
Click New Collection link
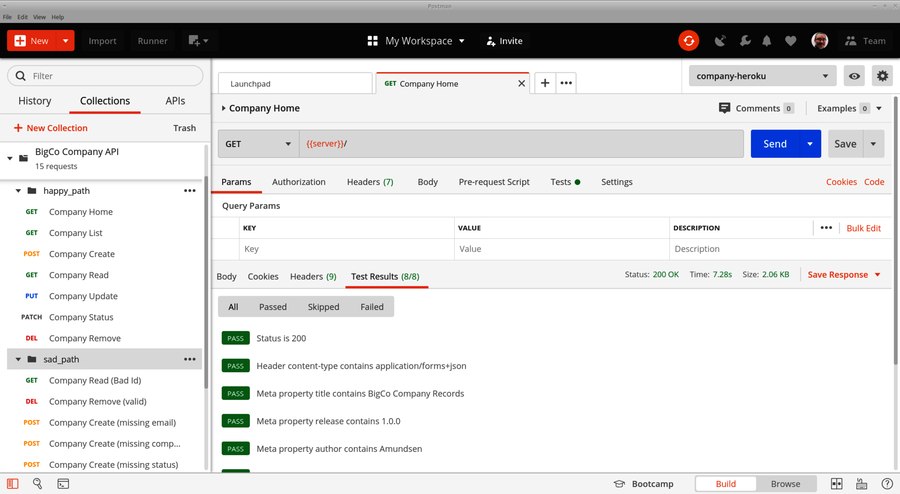51,128
